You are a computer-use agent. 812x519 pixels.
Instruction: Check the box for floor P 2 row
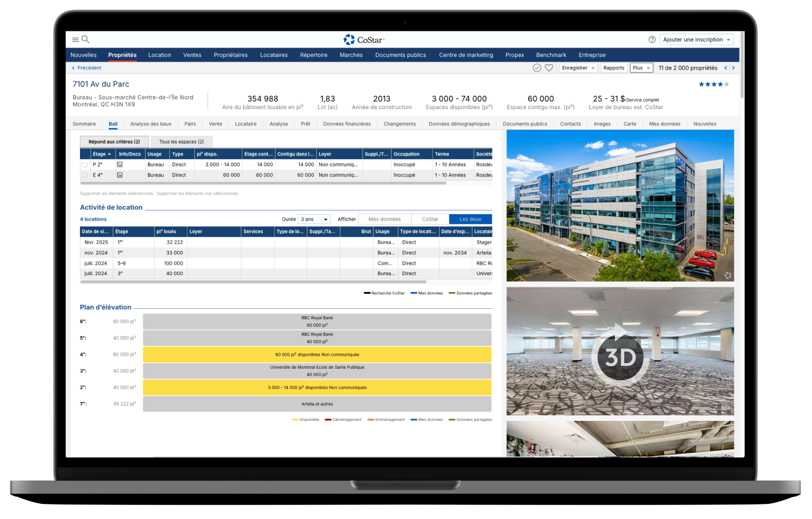coord(85,165)
